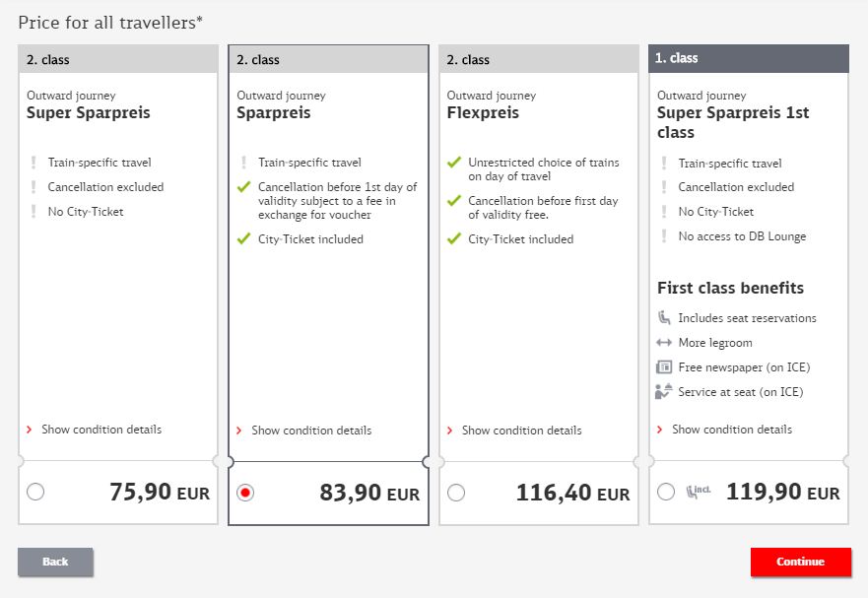The height and width of the screenshot is (598, 868).
Task: Click the free newspaper icon
Action: tap(664, 367)
